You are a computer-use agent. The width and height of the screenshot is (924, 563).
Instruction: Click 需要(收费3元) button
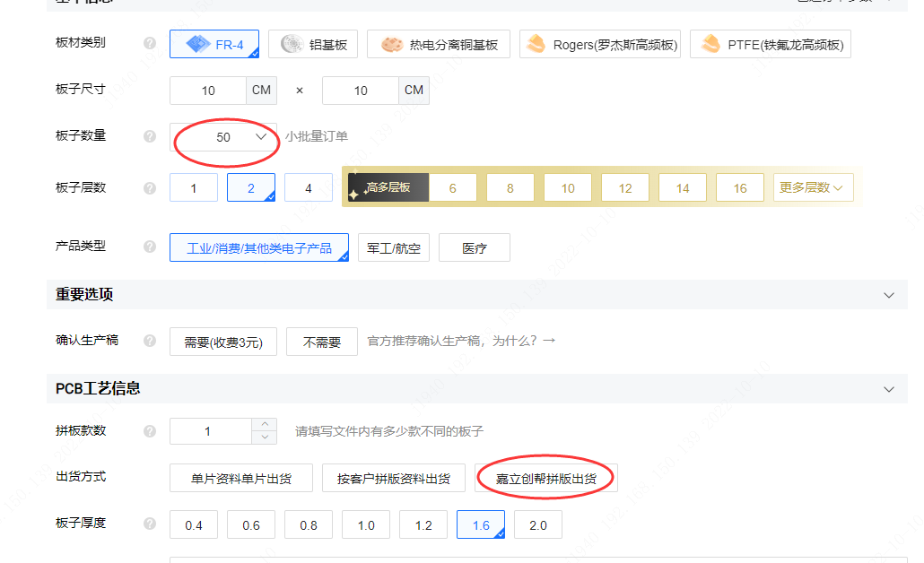(223, 342)
